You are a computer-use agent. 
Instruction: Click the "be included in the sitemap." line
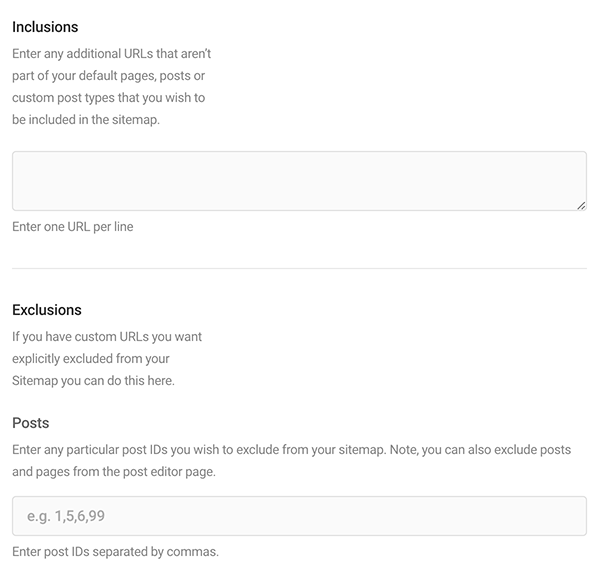tap(86, 120)
